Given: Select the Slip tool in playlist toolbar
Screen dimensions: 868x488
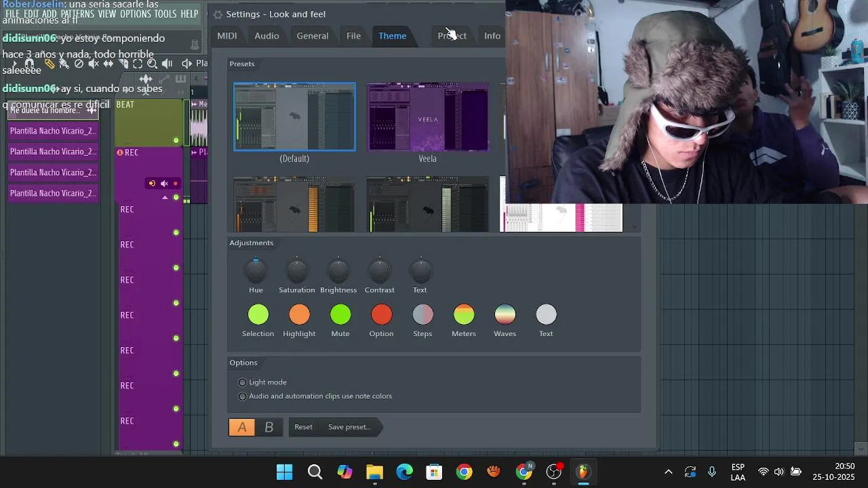Looking at the screenshot, I should 108,64.
